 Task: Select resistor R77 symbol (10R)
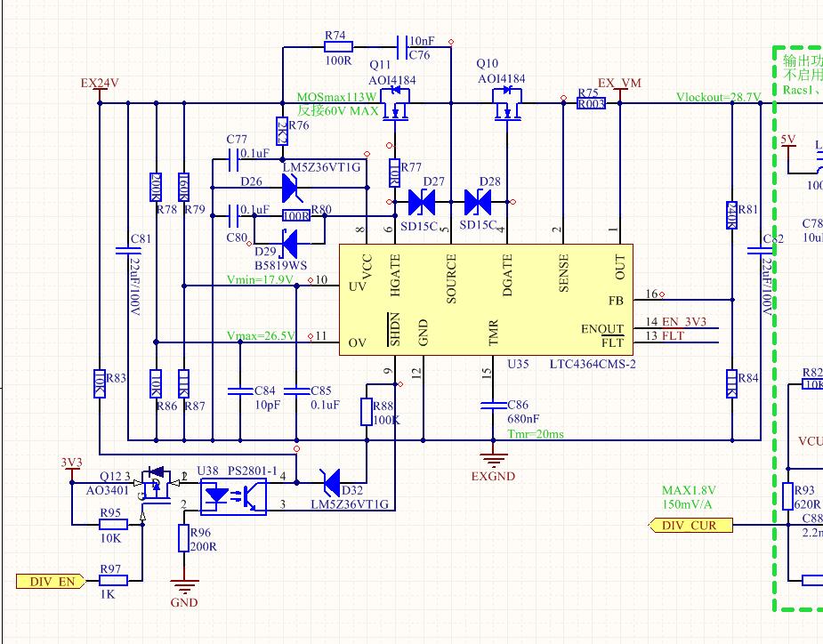(x=395, y=173)
